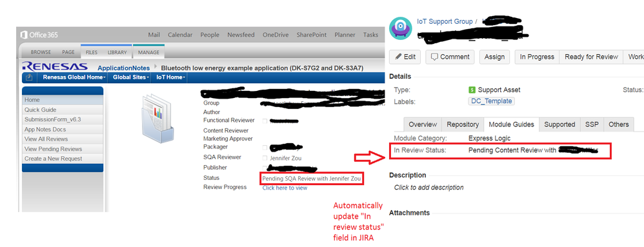Image resolution: width=644 pixels, height=247 pixels.
Task: Click the Attachments section heading
Action: coord(410,213)
